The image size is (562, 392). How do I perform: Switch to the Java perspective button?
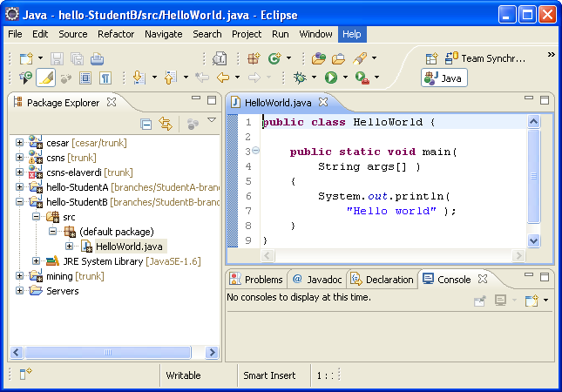tap(444, 78)
